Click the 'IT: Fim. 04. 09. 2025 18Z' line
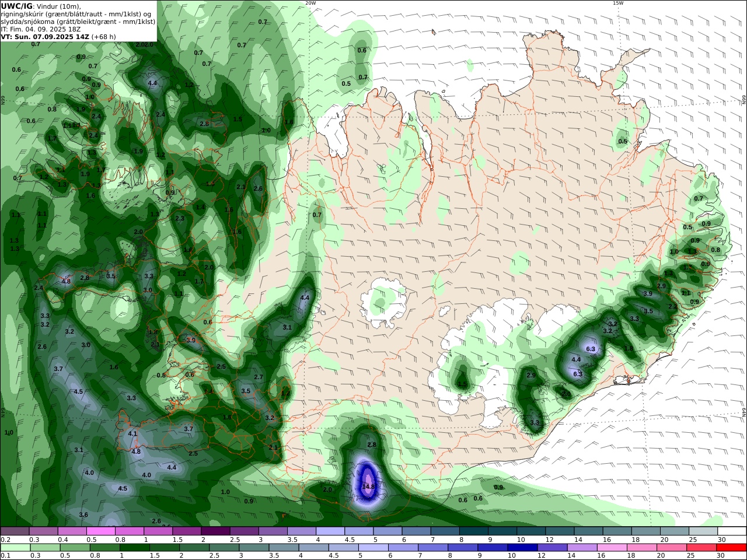 [42, 29]
